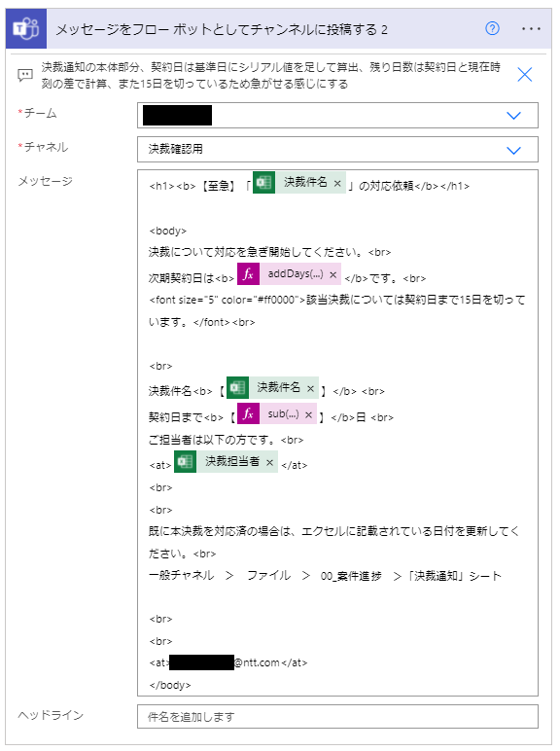Screen dimensions: 560x751
Task: Click Excel icon of 決裁件名 token in heading
Action: tap(263, 183)
